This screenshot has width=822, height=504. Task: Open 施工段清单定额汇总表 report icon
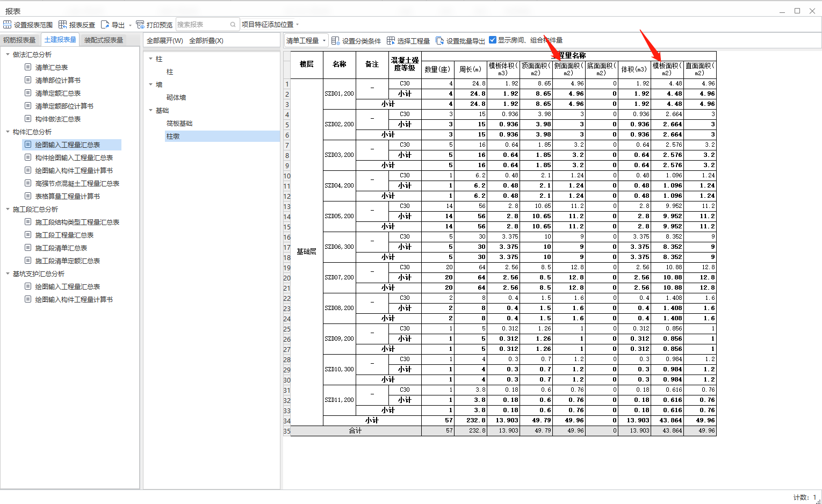coord(28,261)
